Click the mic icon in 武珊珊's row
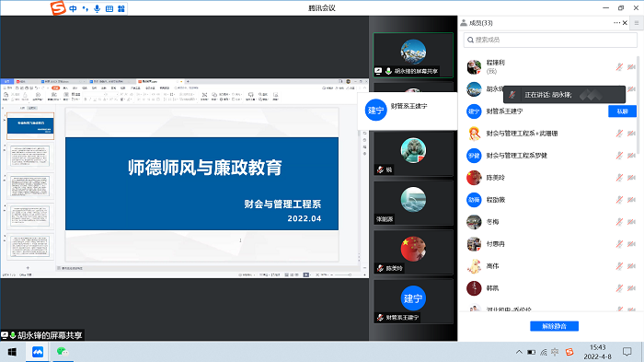The image size is (644, 362). pyautogui.click(x=619, y=134)
